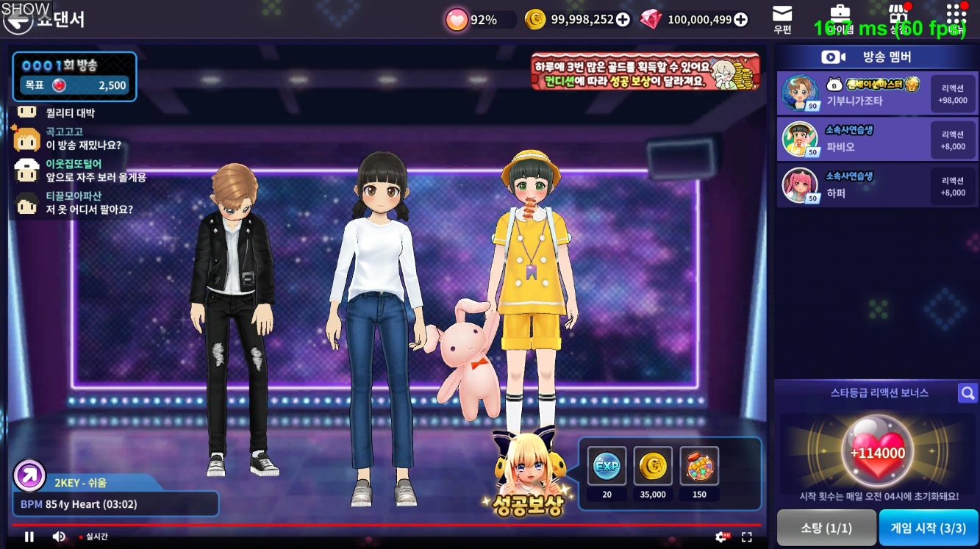Click the EXP reward icon

point(607,466)
